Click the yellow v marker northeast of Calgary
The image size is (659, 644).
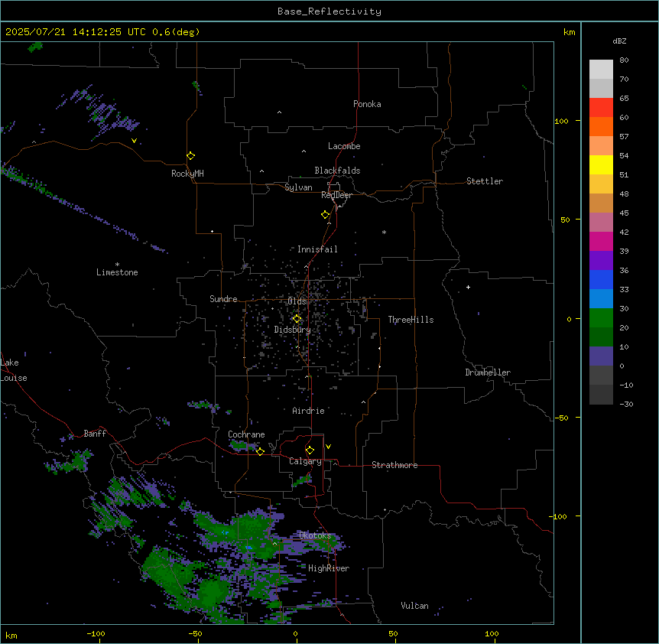pos(328,447)
